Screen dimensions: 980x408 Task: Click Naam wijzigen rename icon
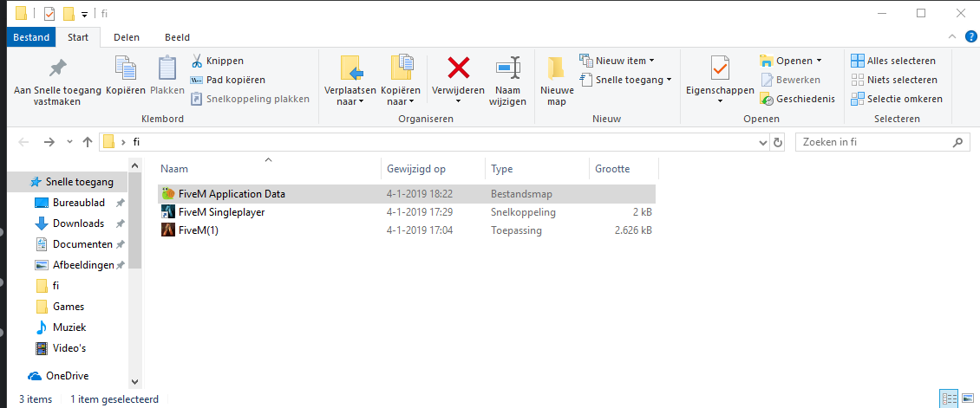[507, 68]
